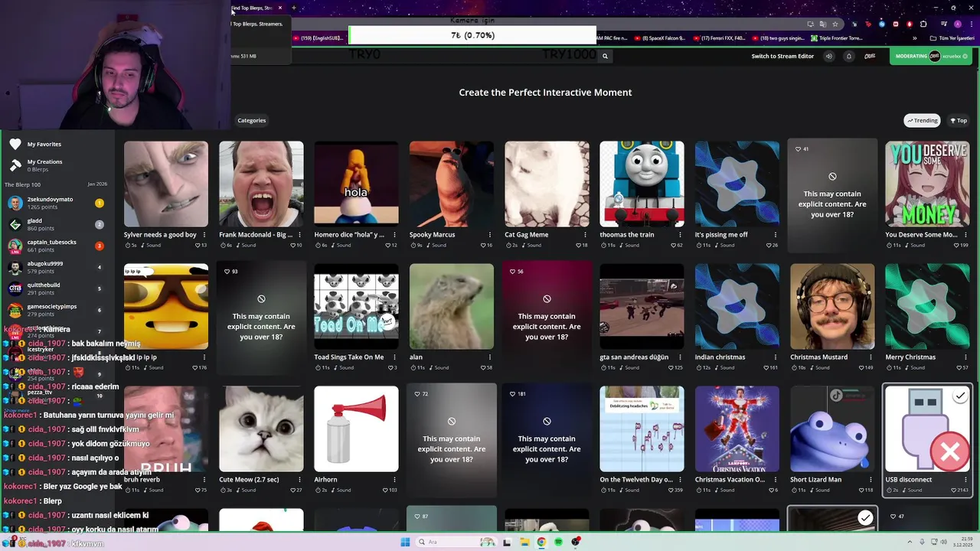This screenshot has height=551, width=980.
Task: Open the Categories dropdown
Action: [251, 120]
